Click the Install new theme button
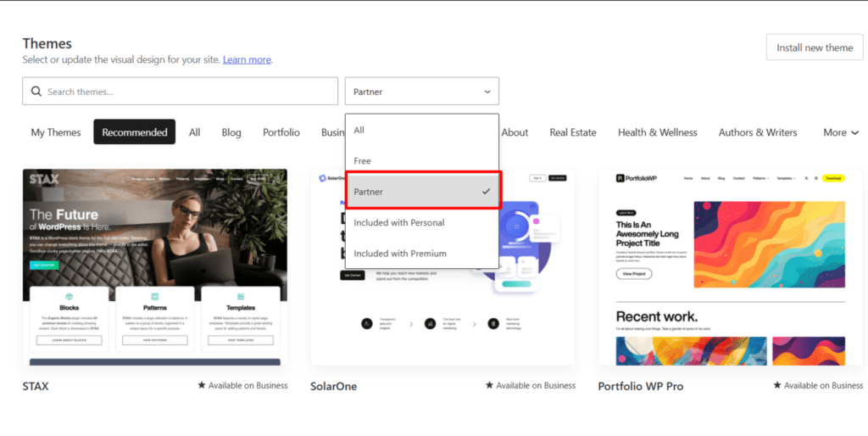868x436 pixels. pyautogui.click(x=815, y=48)
